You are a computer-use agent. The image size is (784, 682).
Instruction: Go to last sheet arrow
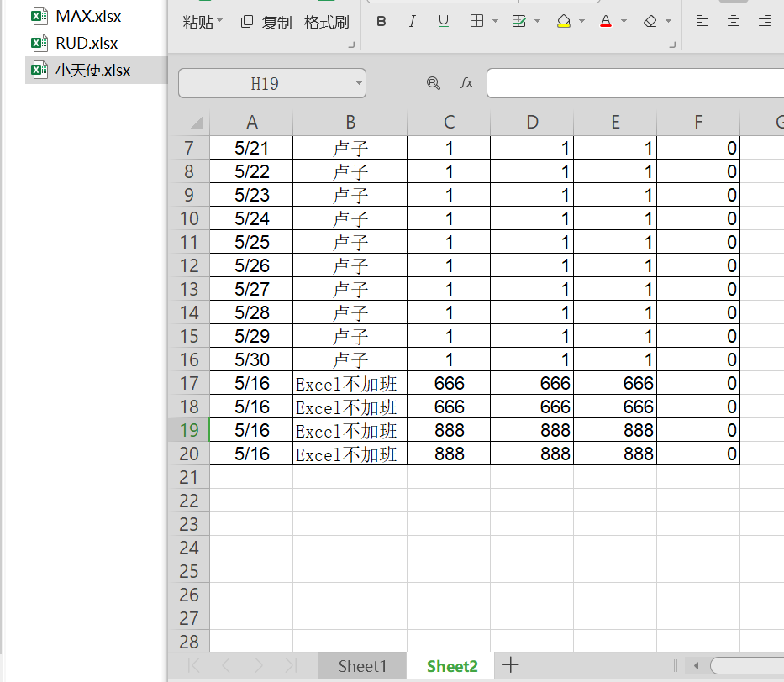pos(291,665)
